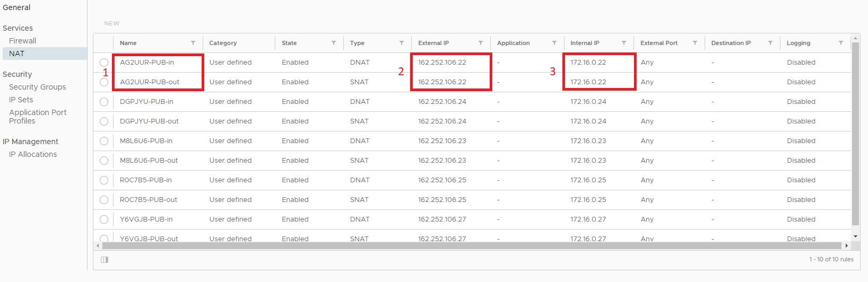Click the External Port column filter icon
The height and width of the screenshot is (282, 868).
[695, 43]
